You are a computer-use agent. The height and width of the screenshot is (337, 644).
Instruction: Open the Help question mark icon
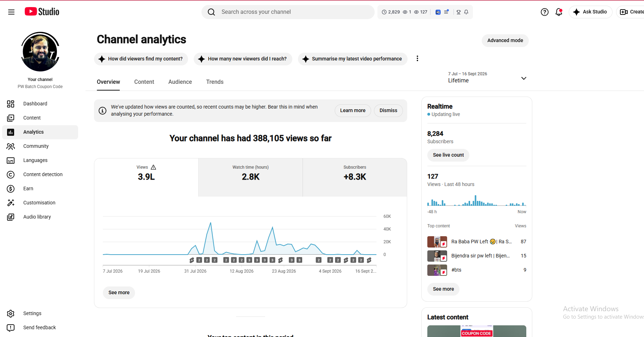coord(545,12)
